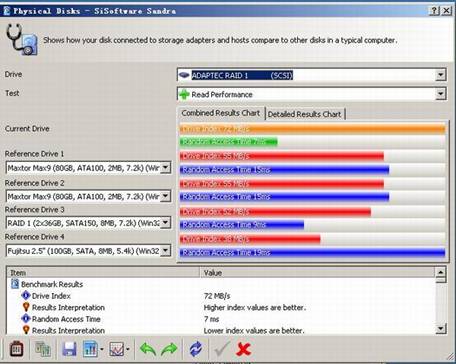This screenshot has width=456, height=364.
Task: Click the blue Random Access Time bar for Reference Drive 3
Action: click(242, 225)
